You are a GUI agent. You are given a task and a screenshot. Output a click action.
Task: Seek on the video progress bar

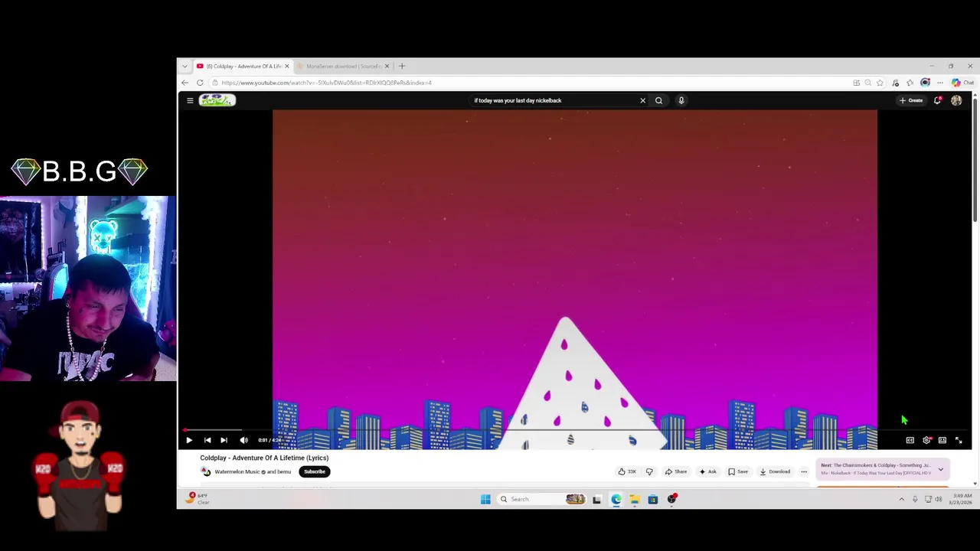[574, 431]
